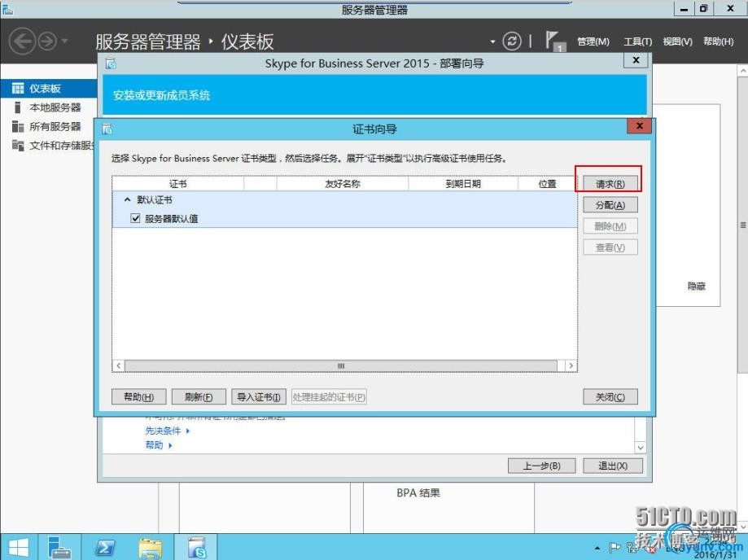Open the breadcrumb dropdown beside the refresh icon
The height and width of the screenshot is (560, 748).
pyautogui.click(x=492, y=42)
